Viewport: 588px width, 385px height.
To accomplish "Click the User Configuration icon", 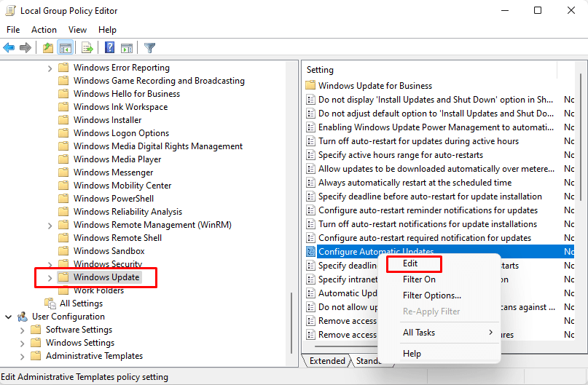I will tap(23, 317).
